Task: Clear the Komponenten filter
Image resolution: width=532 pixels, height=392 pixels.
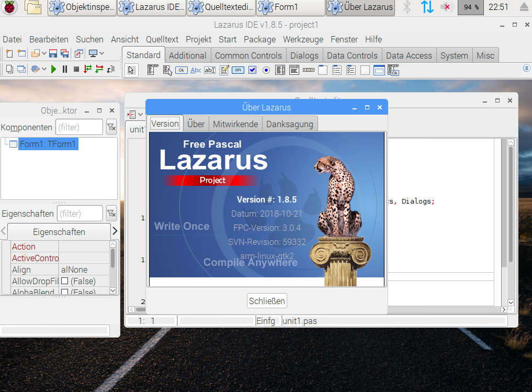Action: pyautogui.click(x=111, y=127)
